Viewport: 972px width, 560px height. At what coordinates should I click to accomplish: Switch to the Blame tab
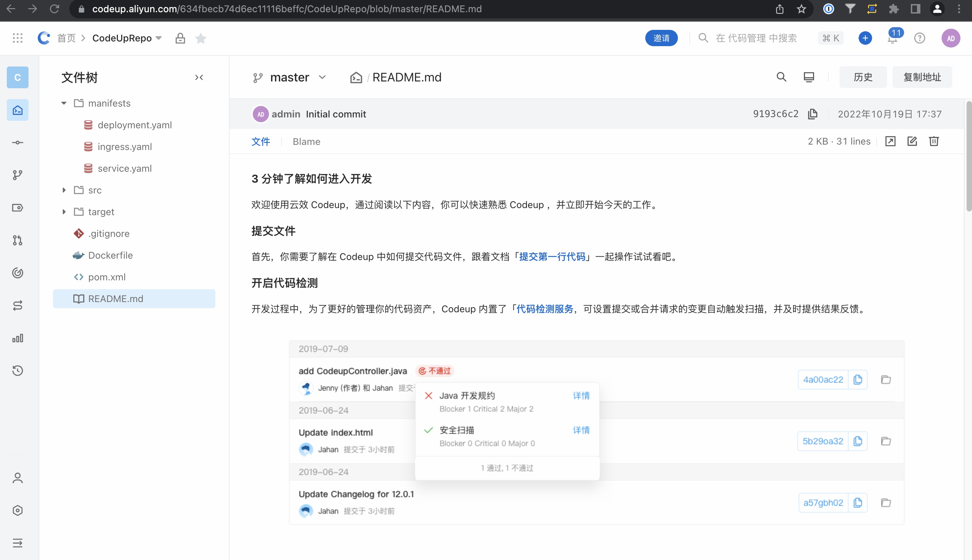point(306,142)
